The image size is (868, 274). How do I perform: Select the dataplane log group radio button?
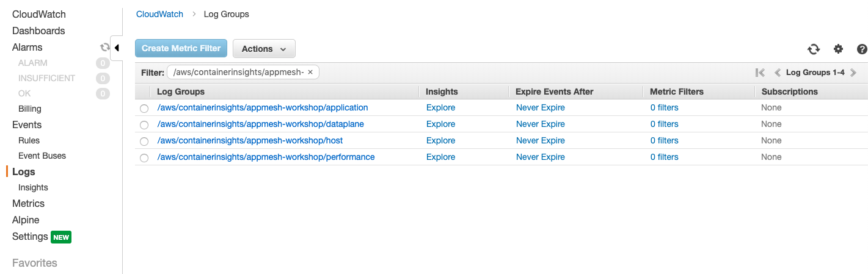click(x=144, y=125)
